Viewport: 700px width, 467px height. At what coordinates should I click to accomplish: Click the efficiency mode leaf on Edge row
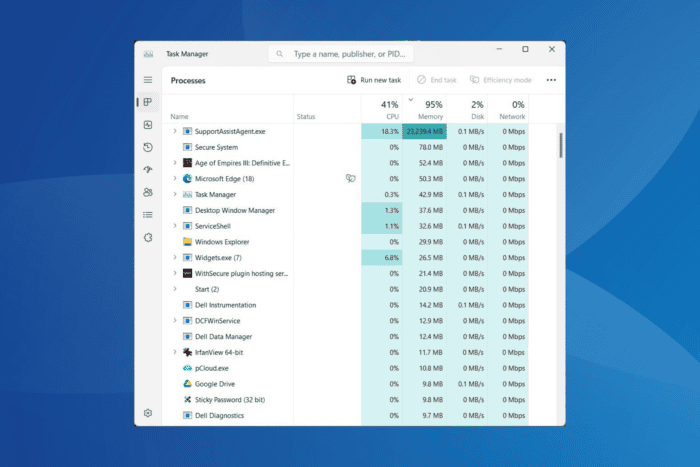350,179
